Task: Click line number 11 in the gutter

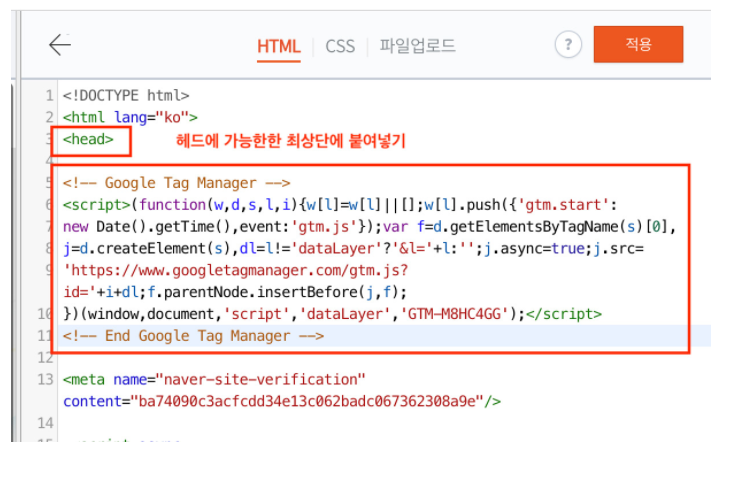Action: pyautogui.click(x=44, y=336)
